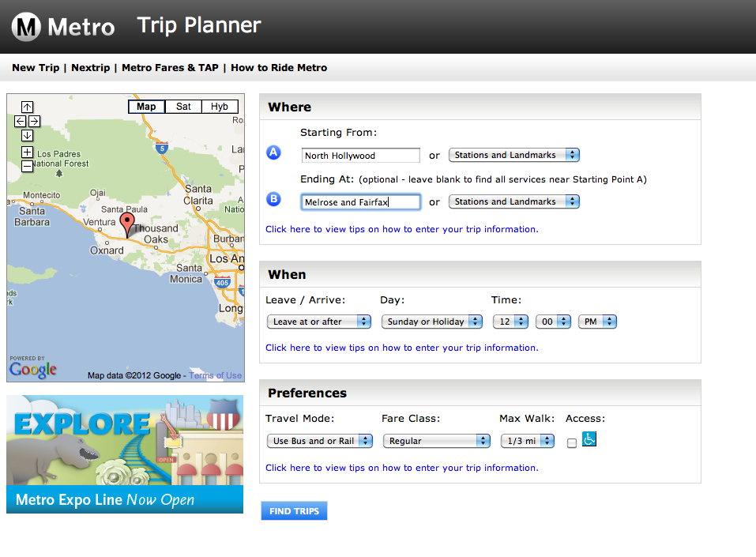Open the 1/3 mi max walk dropdown
The width and height of the screenshot is (756, 557).
click(x=528, y=441)
